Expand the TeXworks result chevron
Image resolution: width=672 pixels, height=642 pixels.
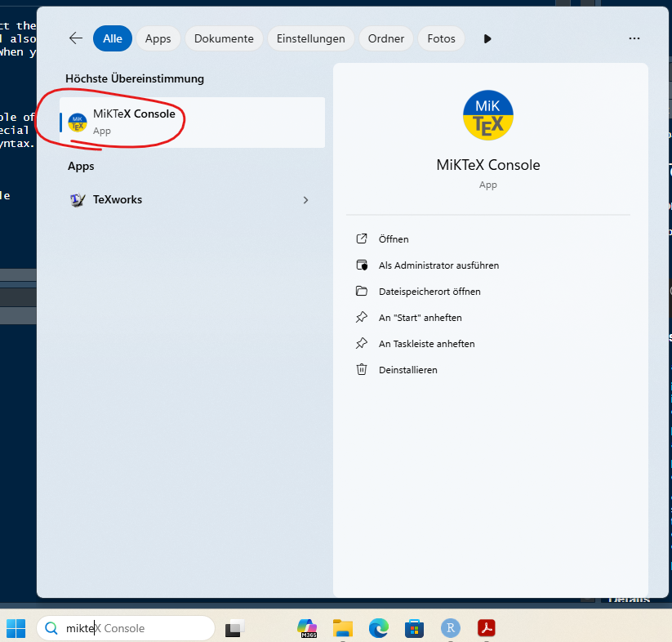(306, 200)
